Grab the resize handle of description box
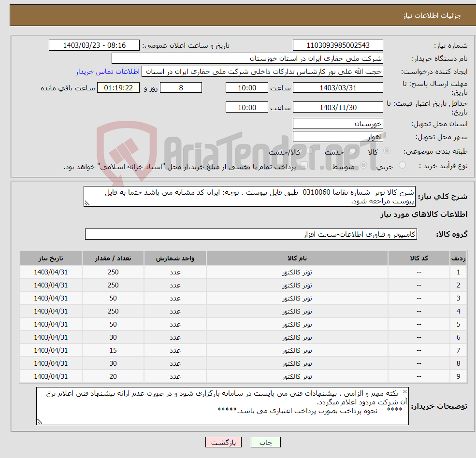 point(87,203)
